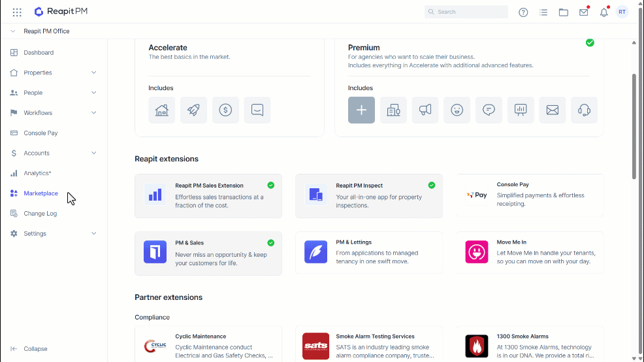This screenshot has width=644, height=362.
Task: Open the mail envelope icon in header
Action: (x=584, y=12)
